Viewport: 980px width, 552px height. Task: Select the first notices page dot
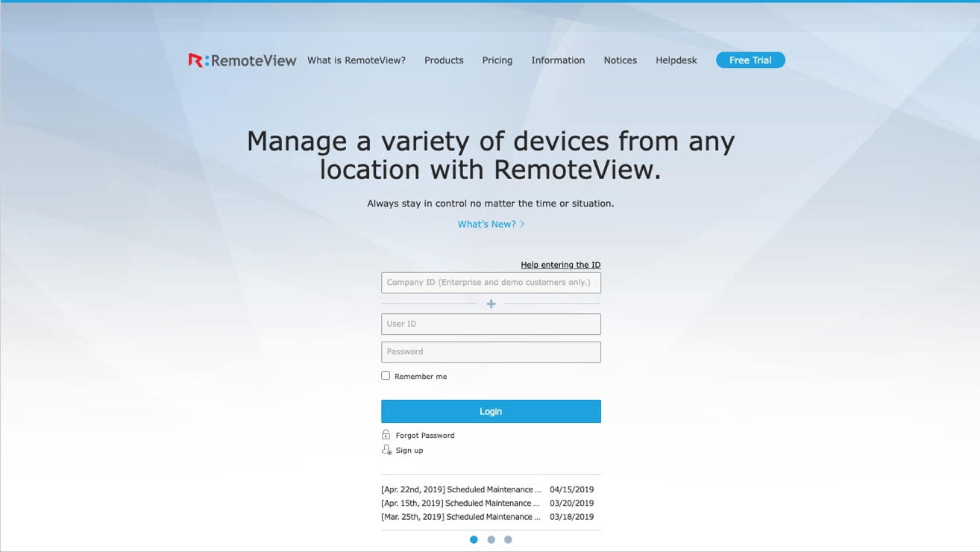pyautogui.click(x=474, y=539)
